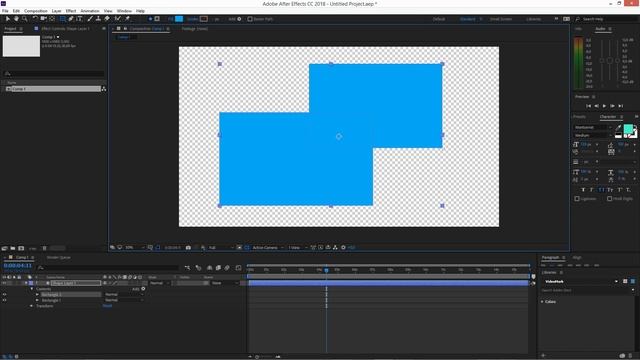
Task: Open Rectangle 1 blend mode dropdown
Action: point(124,300)
